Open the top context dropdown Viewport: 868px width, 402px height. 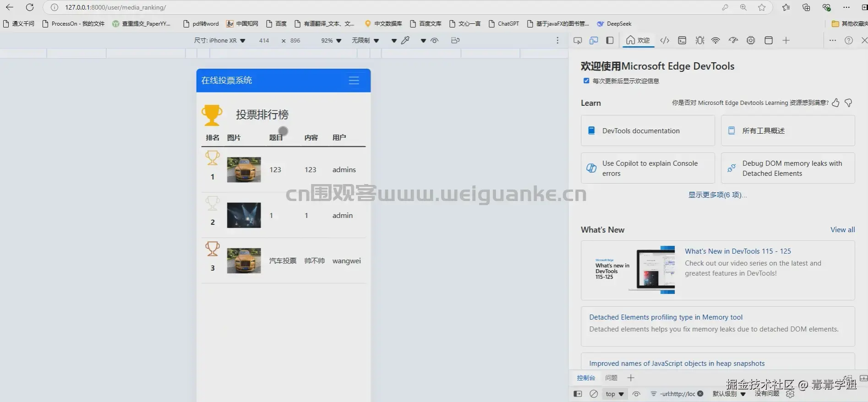click(614, 394)
